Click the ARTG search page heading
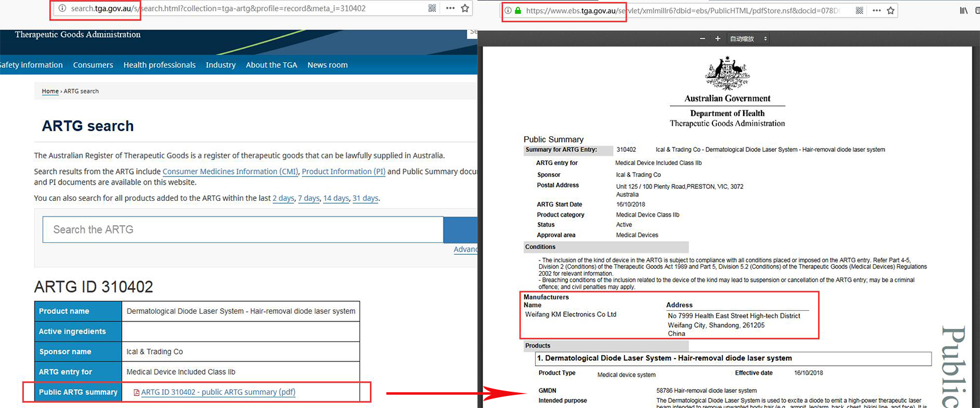This screenshot has width=980, height=408. 88,126
